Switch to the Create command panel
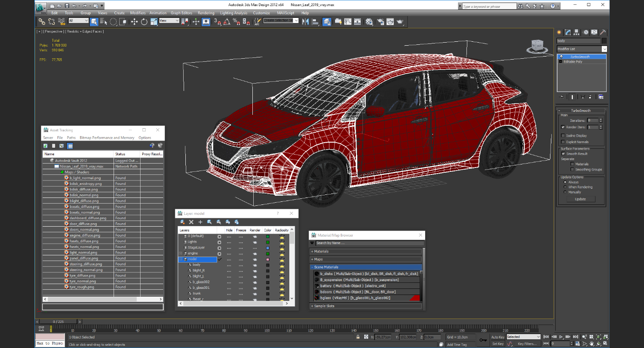The width and height of the screenshot is (644, 348). [560, 32]
